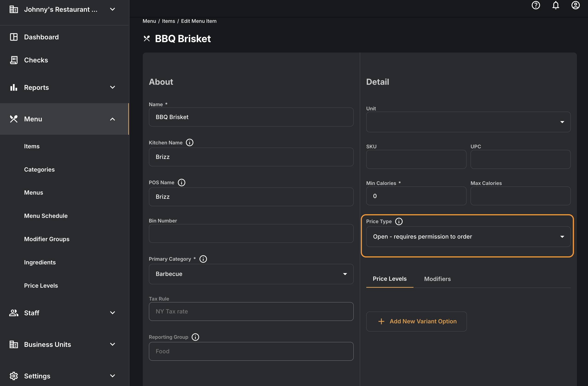
Task: Click the Primary Category info icon
Action: coord(203,259)
